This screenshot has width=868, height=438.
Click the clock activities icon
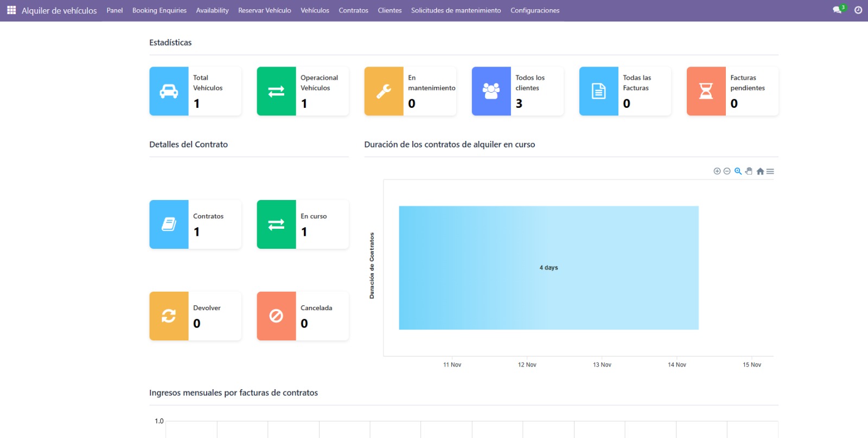pyautogui.click(x=858, y=10)
